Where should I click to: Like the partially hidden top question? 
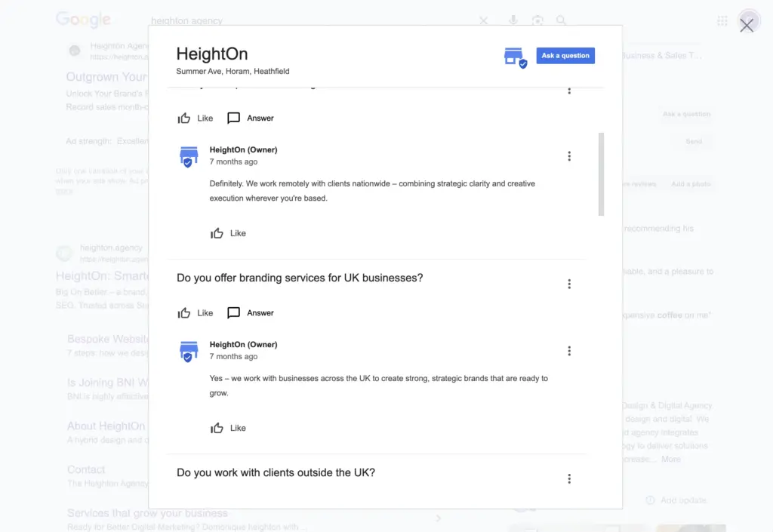pyautogui.click(x=196, y=118)
